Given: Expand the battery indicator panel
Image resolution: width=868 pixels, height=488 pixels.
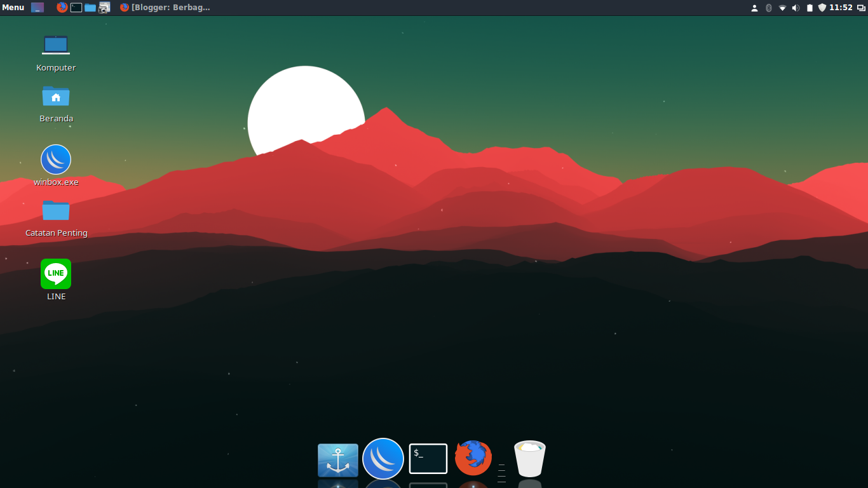Looking at the screenshot, I should 810,8.
